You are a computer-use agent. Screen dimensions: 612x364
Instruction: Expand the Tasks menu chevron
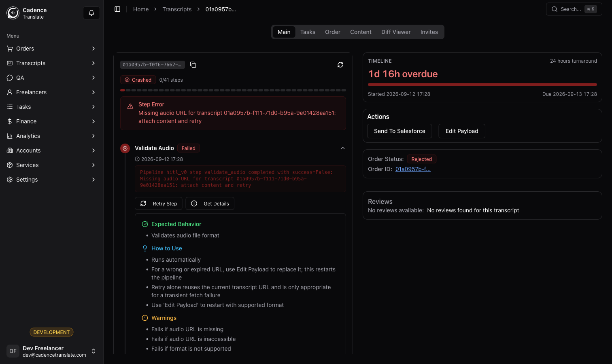tap(93, 107)
